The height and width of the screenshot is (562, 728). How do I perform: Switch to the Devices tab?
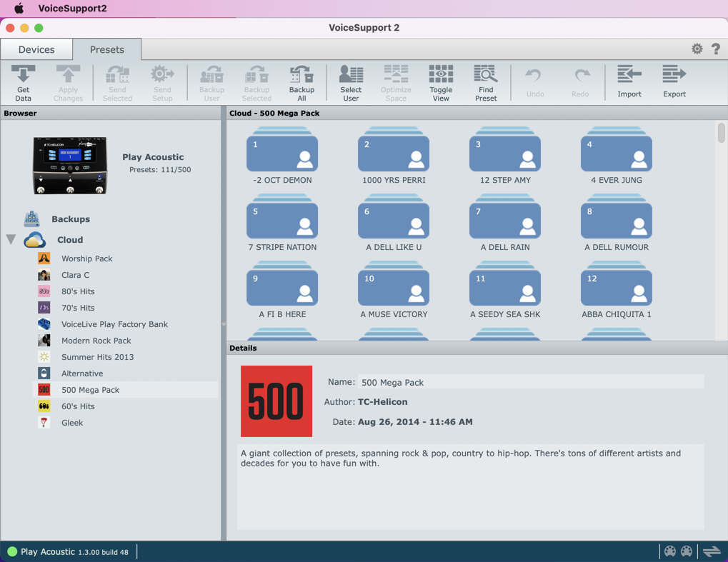tap(36, 49)
